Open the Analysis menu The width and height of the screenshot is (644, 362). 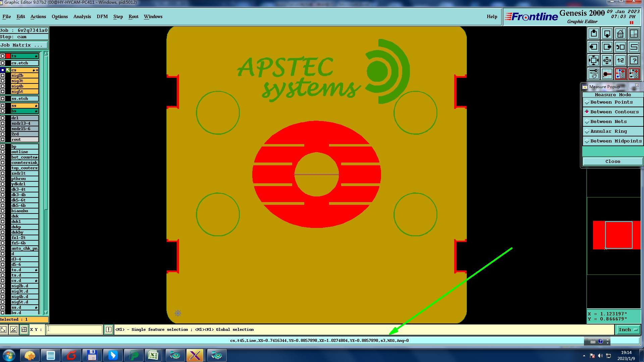click(82, 16)
